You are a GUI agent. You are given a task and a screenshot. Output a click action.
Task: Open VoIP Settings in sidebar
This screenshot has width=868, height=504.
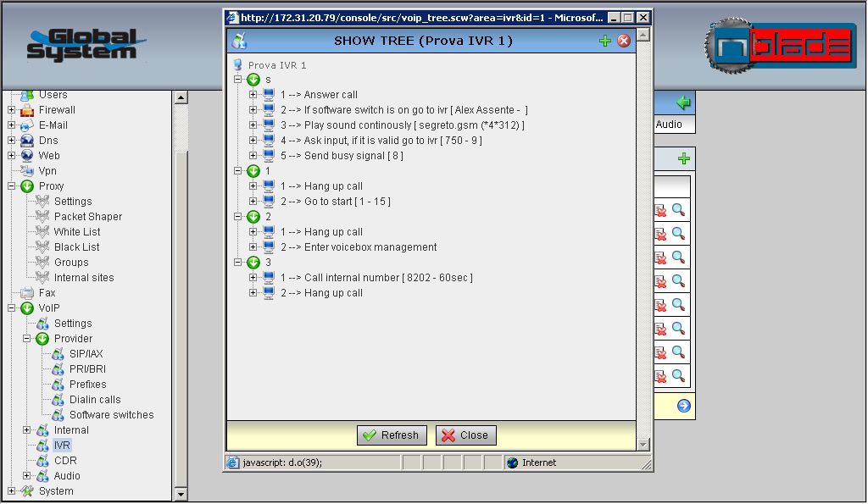(73, 323)
